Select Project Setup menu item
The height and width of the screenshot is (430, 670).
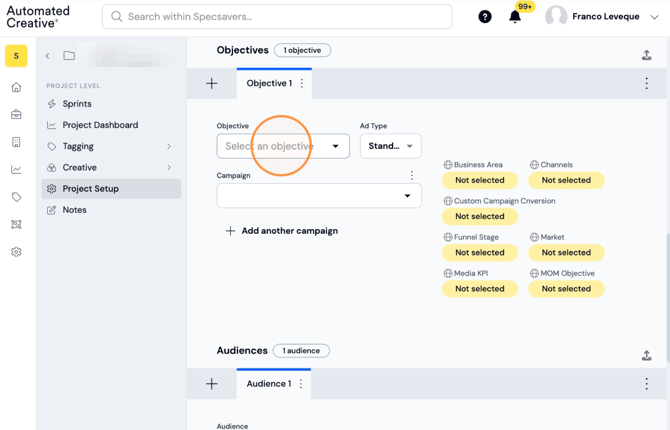(111, 188)
